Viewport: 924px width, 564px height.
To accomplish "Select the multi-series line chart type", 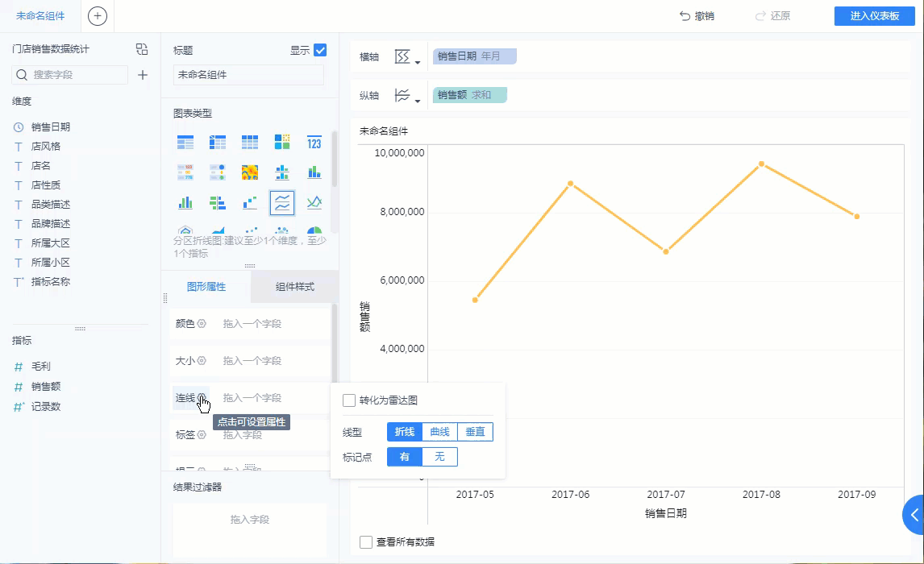I will (x=314, y=202).
